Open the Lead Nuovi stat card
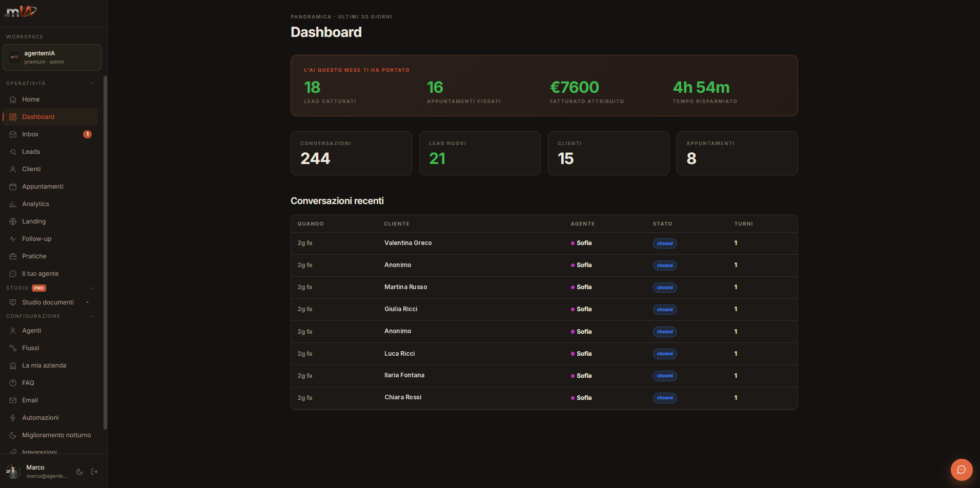Image resolution: width=980 pixels, height=488 pixels. 480,153
